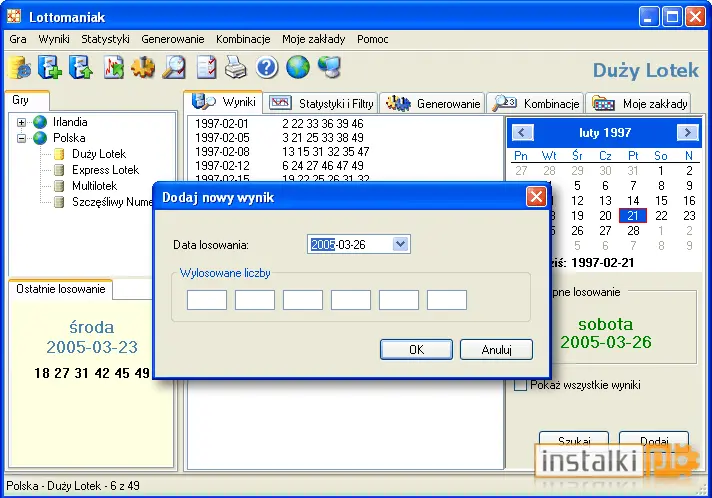Click the checklist document toolbar icon

point(205,68)
